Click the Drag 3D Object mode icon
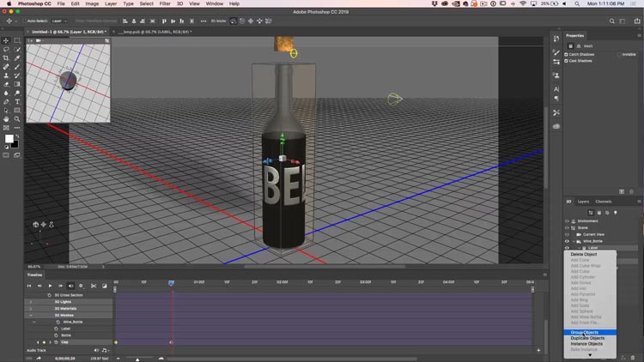Screen dimensions: 644x362 click(x=251, y=21)
